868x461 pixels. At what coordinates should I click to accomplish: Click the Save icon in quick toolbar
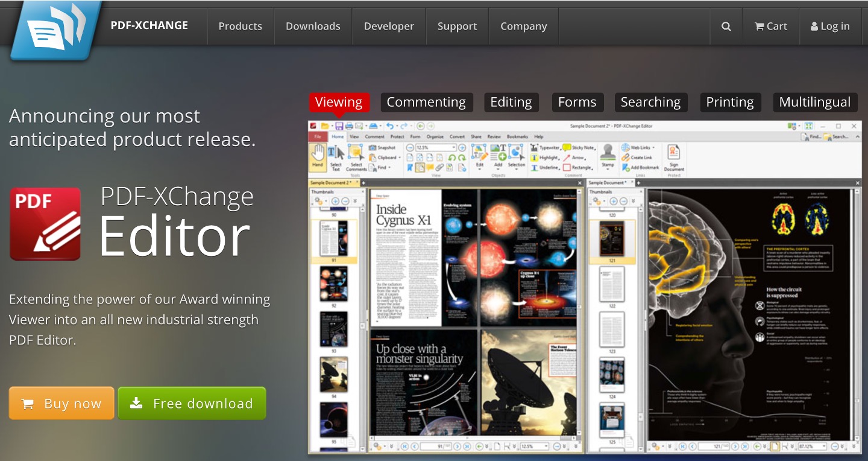(339, 126)
